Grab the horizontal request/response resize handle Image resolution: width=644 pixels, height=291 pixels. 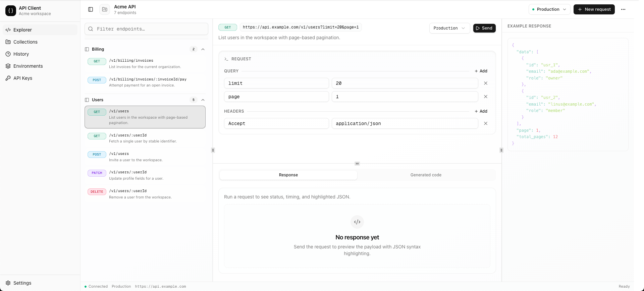coord(357,164)
